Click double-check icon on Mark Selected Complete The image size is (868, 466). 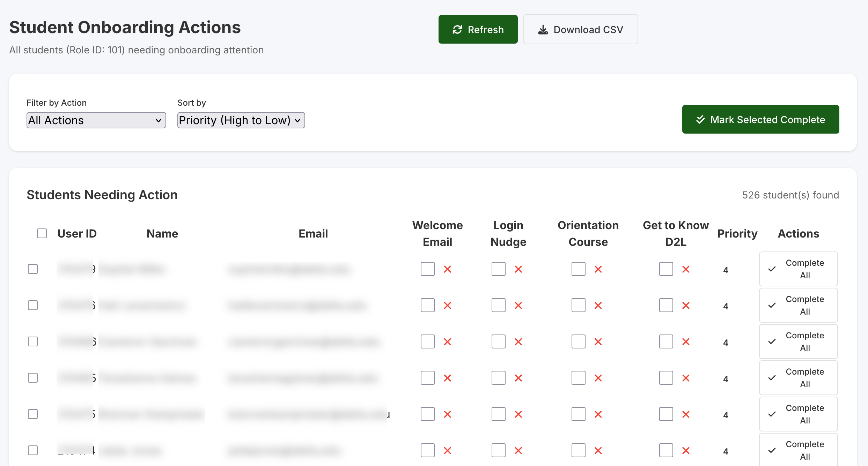click(x=700, y=120)
